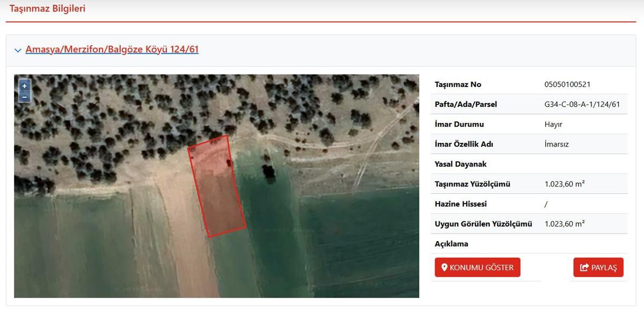Click the parcel code G34-C-08-A-1/124/61
This screenshot has height=312, width=644.
[x=582, y=104]
